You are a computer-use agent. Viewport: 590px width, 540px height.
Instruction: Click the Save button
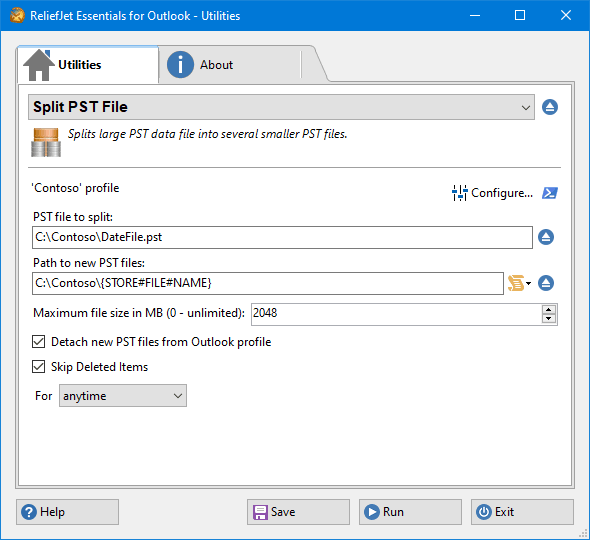tap(298, 512)
